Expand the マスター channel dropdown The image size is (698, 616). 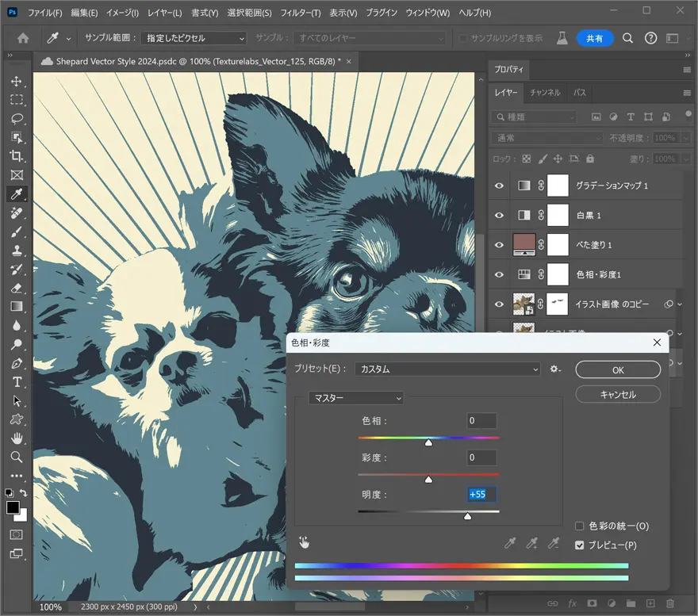coord(355,398)
